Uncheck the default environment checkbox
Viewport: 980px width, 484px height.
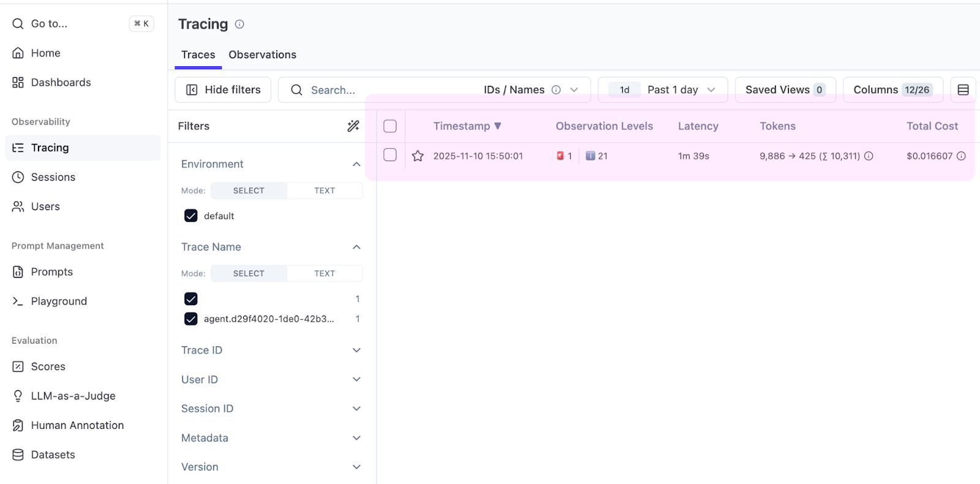point(191,216)
